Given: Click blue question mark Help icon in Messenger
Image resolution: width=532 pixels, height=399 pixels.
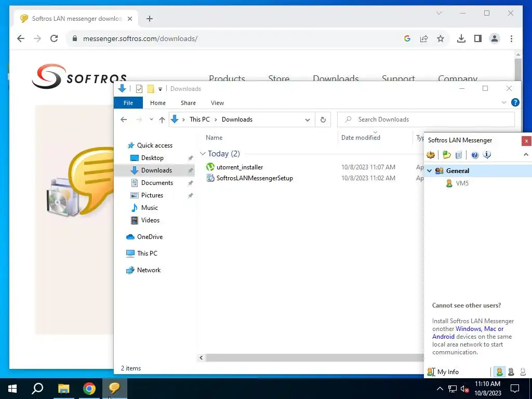Looking at the screenshot, I should click(475, 155).
